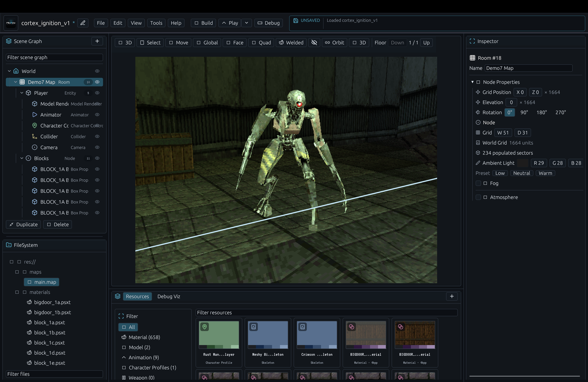The height and width of the screenshot is (382, 588).
Task: Click the Name field containing Demo7 Map
Action: click(528, 68)
